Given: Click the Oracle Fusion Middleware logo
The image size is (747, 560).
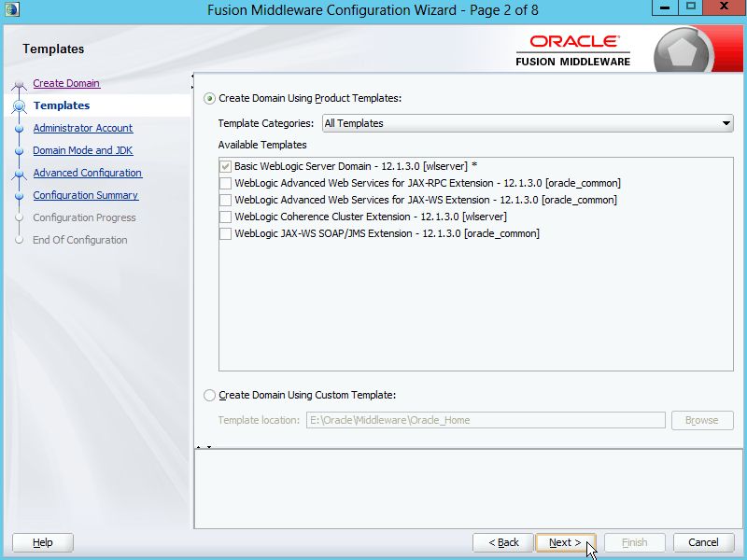Looking at the screenshot, I should point(573,50).
